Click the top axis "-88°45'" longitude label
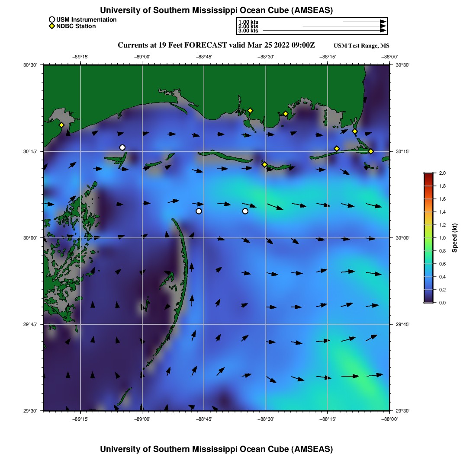This screenshot has height=454, width=476. pos(204,57)
